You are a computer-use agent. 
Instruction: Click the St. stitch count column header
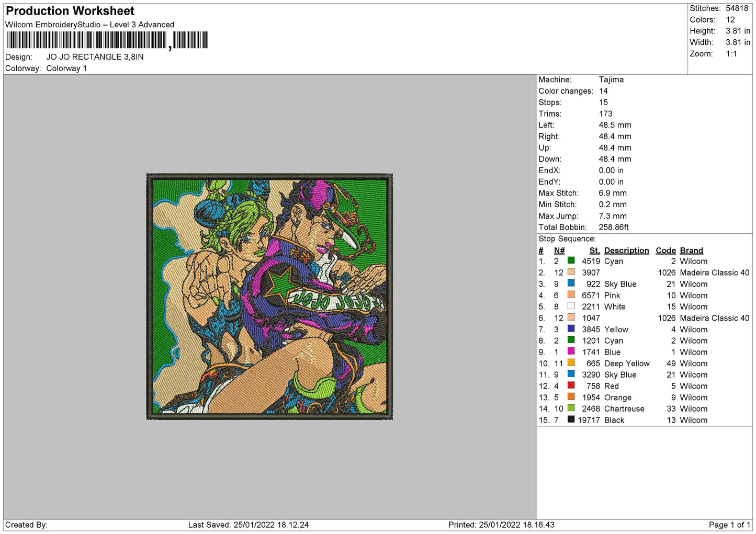(594, 251)
